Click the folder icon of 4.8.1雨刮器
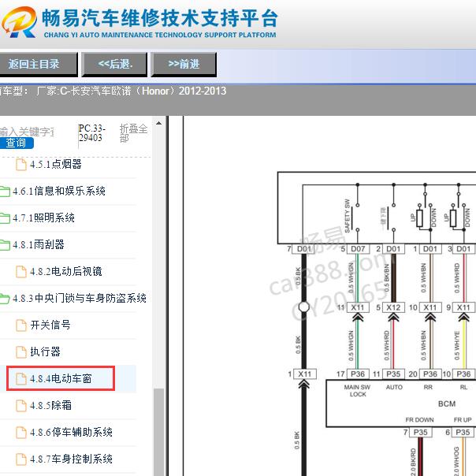The image size is (476, 476). point(5,244)
